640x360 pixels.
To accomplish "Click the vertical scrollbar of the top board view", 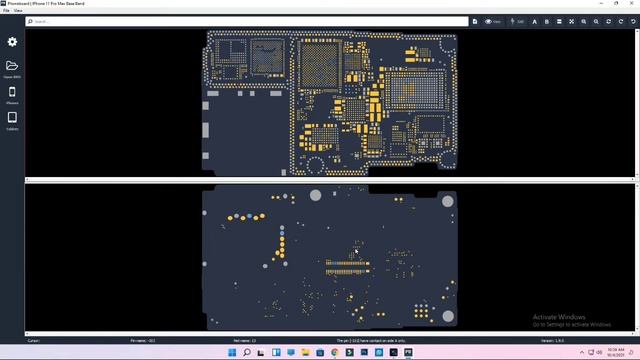I will pyautogui.click(x=637, y=103).
